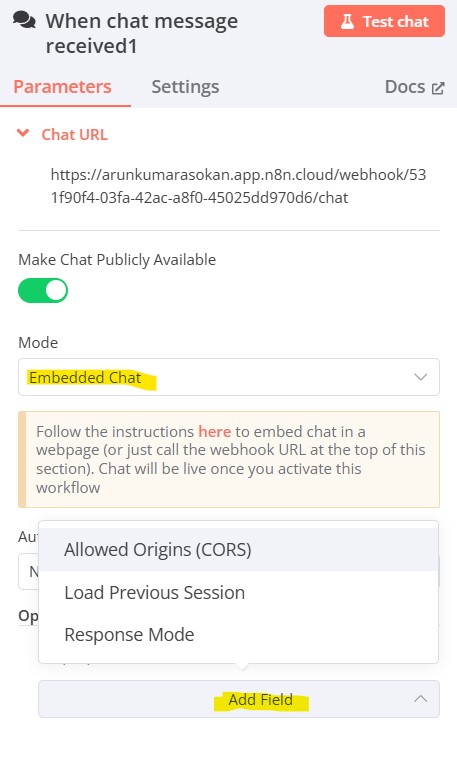
Task: Click the Test chat button
Action: pyautogui.click(x=384, y=21)
